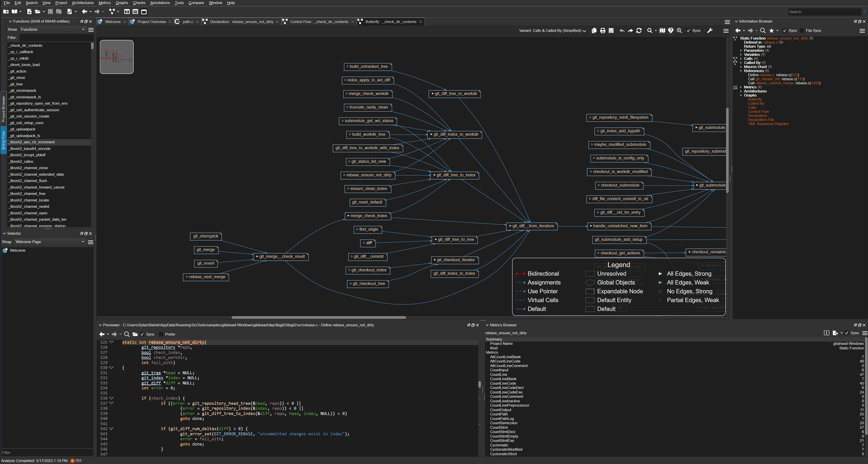Print the current graph
This screenshot has width=868, height=464.
click(603, 30)
